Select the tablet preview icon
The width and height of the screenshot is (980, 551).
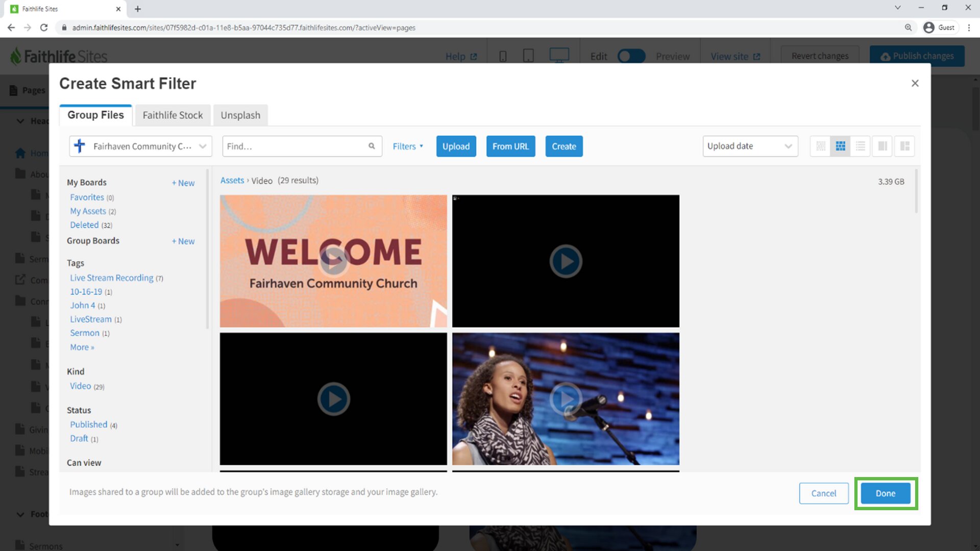tap(528, 56)
